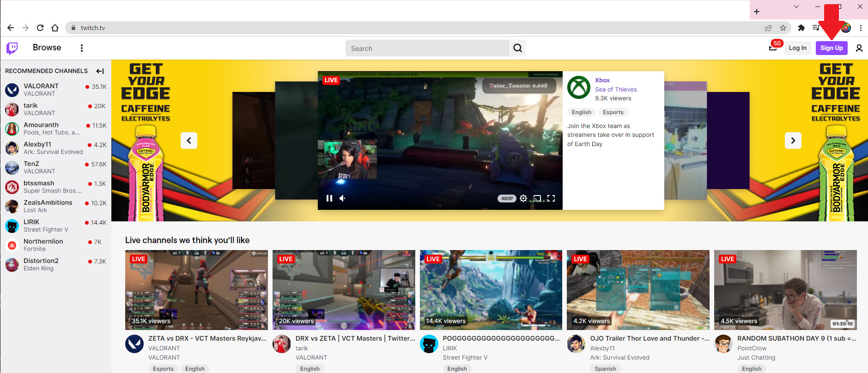Image resolution: width=868 pixels, height=373 pixels.
Task: Click the Sign Up button
Action: click(832, 48)
